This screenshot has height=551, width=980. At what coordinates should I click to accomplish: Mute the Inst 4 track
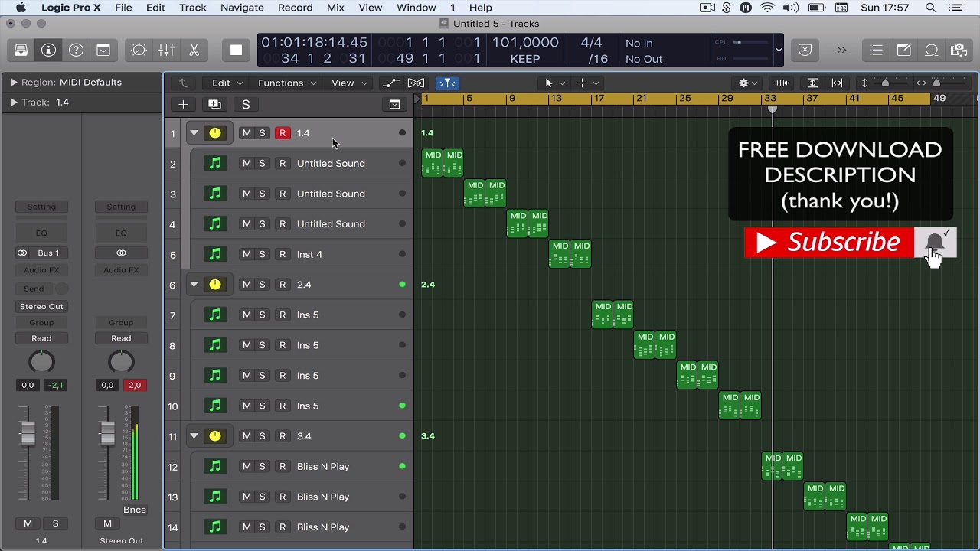click(247, 254)
